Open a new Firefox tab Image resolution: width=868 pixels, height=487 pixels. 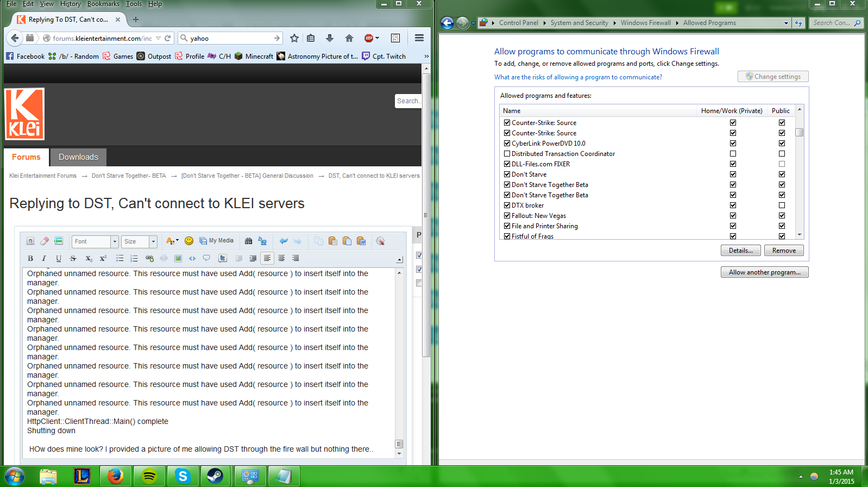tap(136, 20)
